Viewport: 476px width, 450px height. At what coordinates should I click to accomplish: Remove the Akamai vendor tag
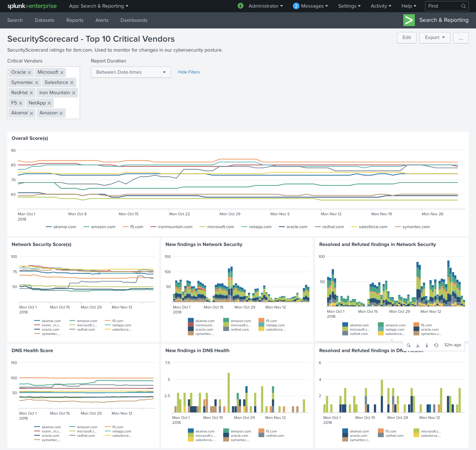click(31, 113)
